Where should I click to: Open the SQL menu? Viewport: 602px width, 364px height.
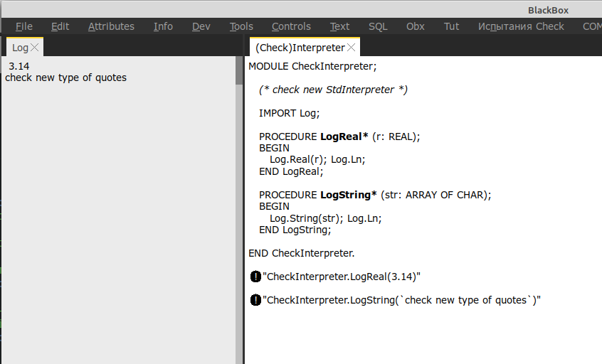click(378, 26)
